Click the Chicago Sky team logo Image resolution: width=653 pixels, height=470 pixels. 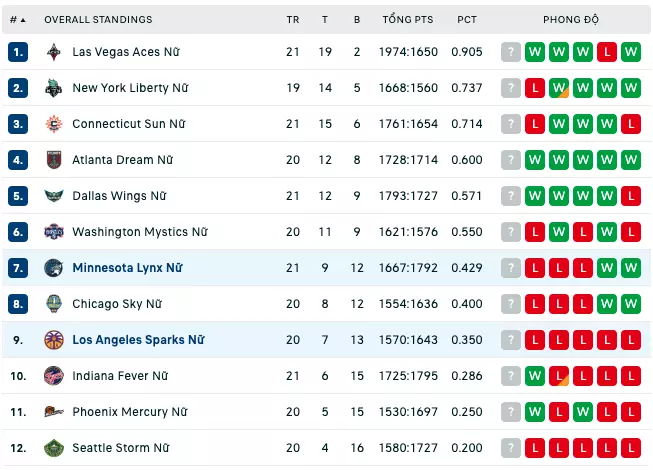[x=54, y=304]
